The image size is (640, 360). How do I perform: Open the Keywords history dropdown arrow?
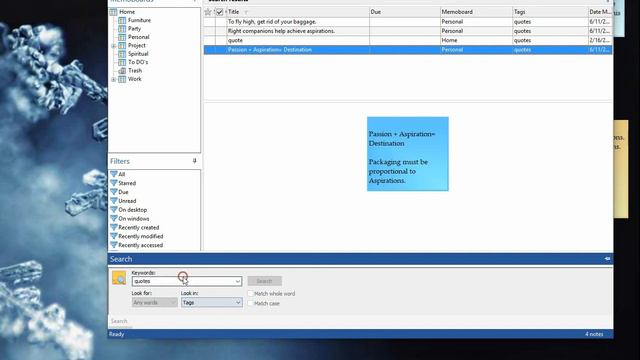point(238,281)
